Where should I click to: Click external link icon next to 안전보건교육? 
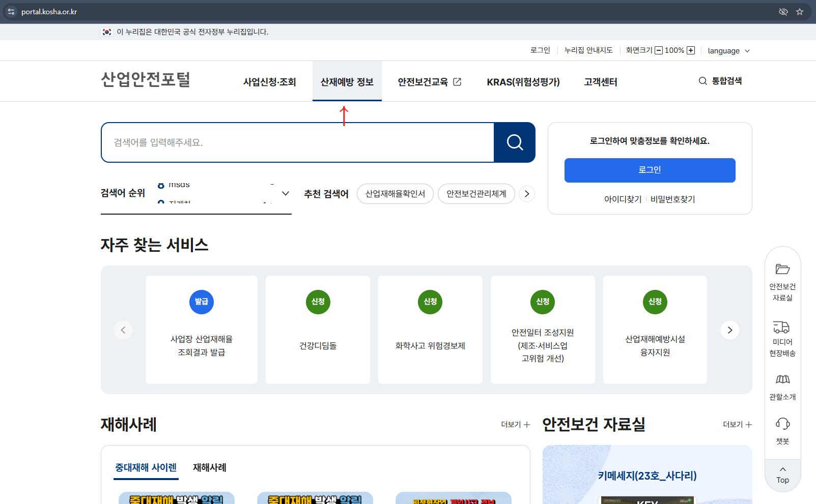[457, 82]
